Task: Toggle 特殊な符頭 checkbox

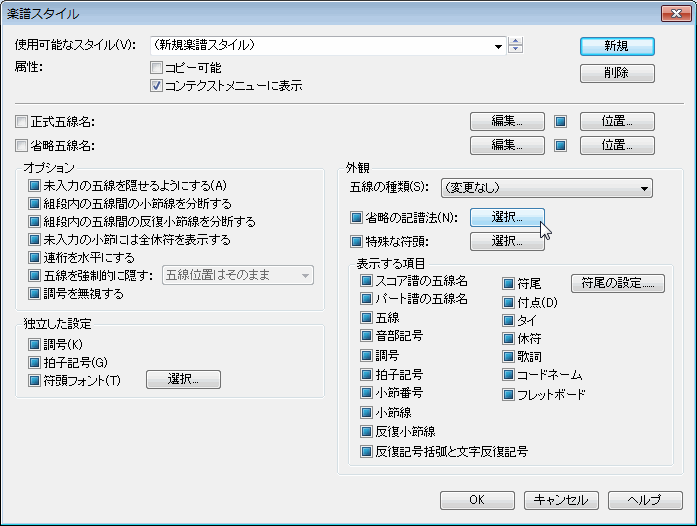Action: [356, 241]
